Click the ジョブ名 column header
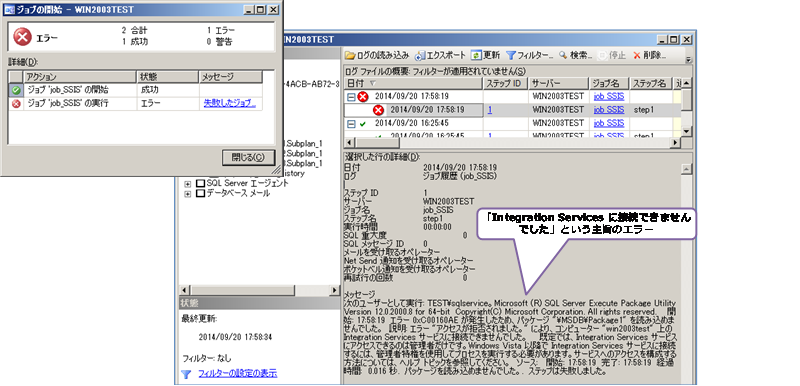The height and width of the screenshot is (386, 800). click(610, 83)
